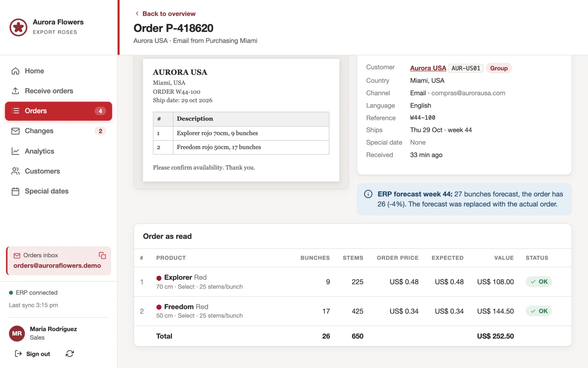
Task: Click the Customers people icon
Action: pos(15,171)
